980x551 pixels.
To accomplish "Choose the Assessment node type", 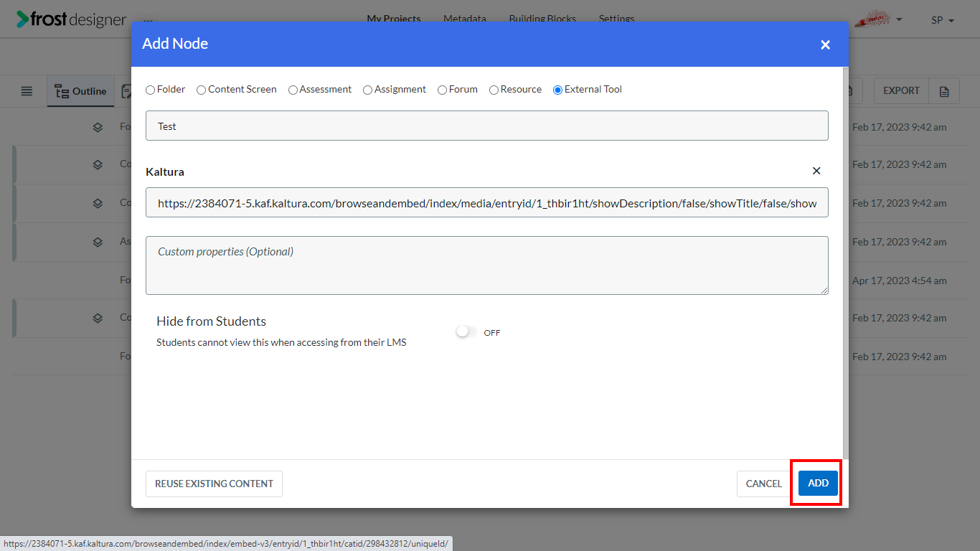I will point(293,90).
